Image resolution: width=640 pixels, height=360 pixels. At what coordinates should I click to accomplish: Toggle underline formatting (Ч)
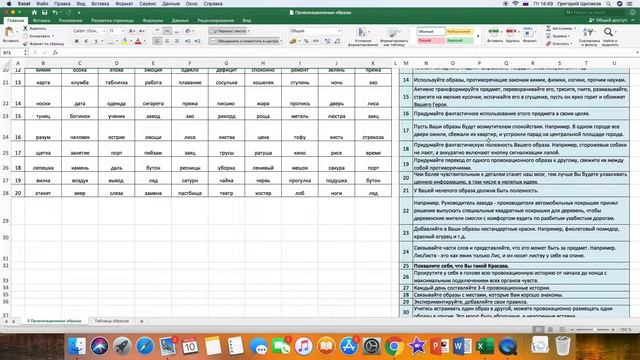tap(96, 41)
